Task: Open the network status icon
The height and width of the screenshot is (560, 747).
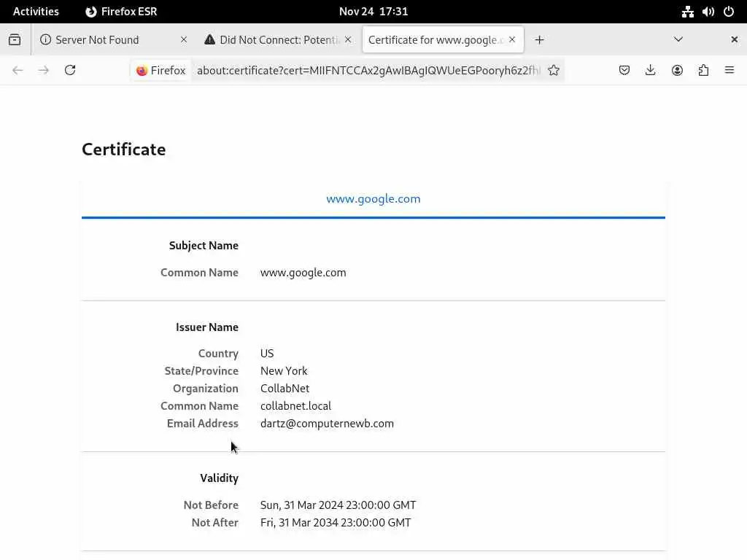Action: pyautogui.click(x=687, y=12)
